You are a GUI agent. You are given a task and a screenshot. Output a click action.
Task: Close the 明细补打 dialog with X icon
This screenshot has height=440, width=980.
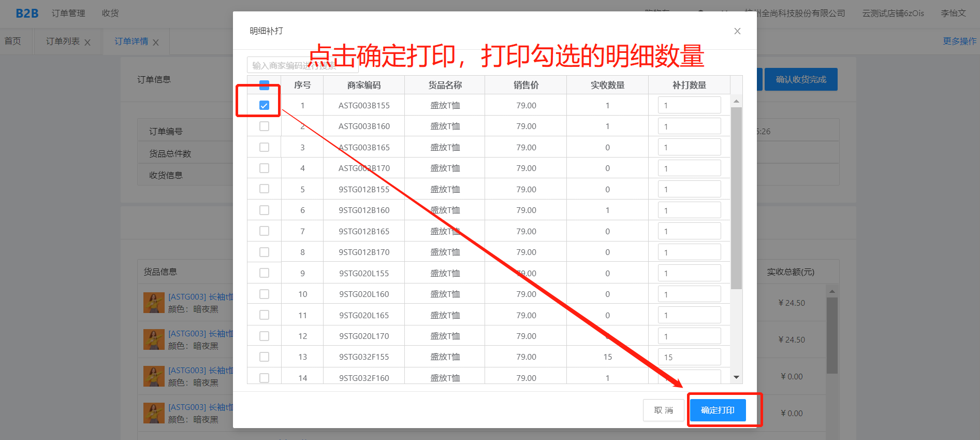[x=737, y=31]
